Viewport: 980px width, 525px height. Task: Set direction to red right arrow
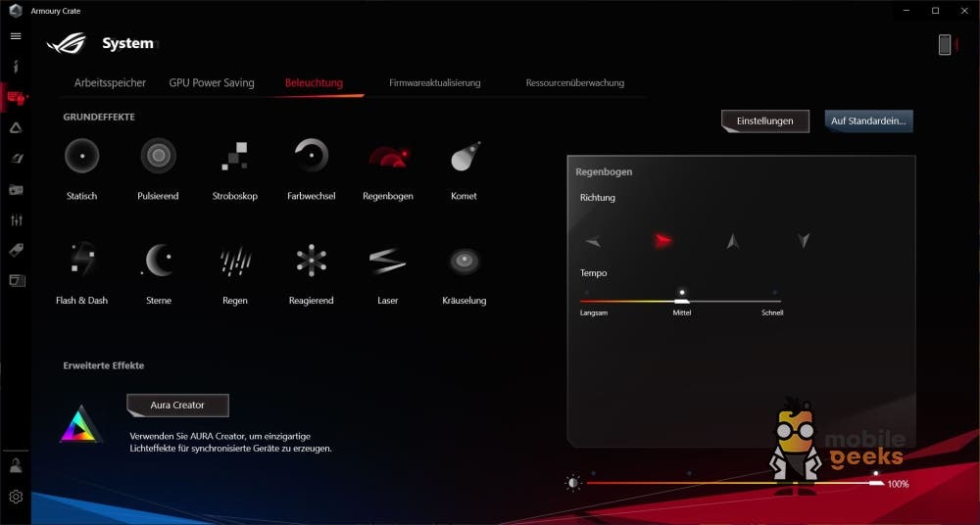coord(663,240)
